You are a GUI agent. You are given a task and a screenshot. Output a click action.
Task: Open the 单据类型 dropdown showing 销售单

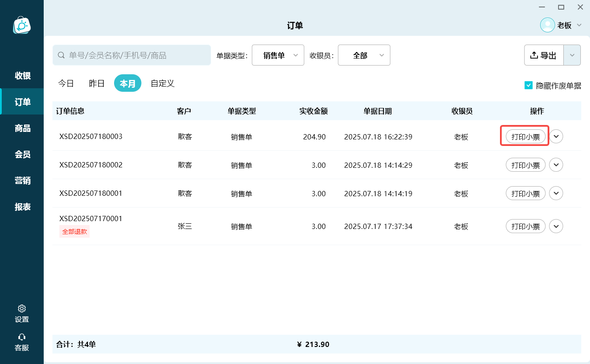278,55
